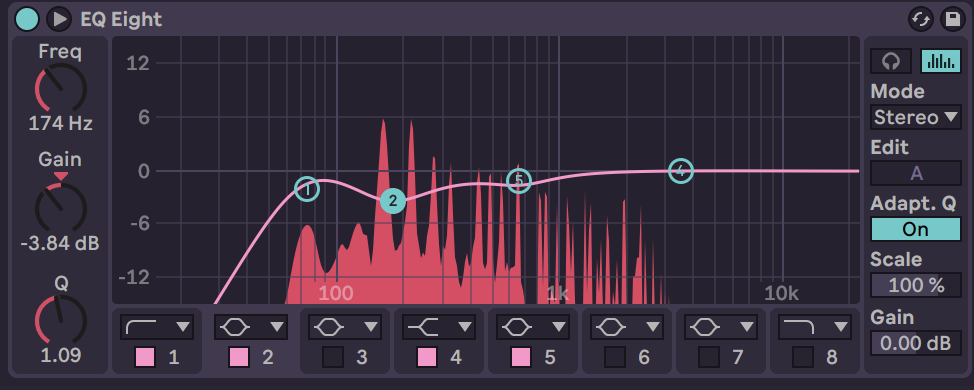Enable band 3 activator square
The width and height of the screenshot is (974, 390).
click(333, 357)
